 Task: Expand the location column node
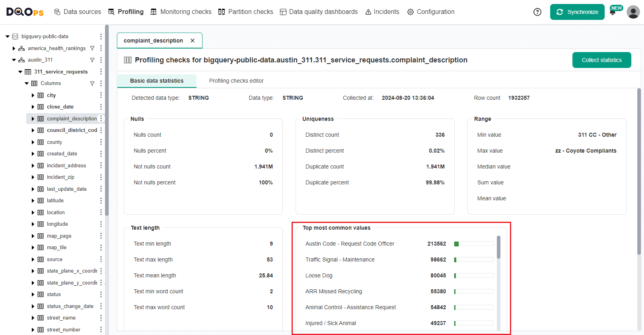pyautogui.click(x=33, y=213)
